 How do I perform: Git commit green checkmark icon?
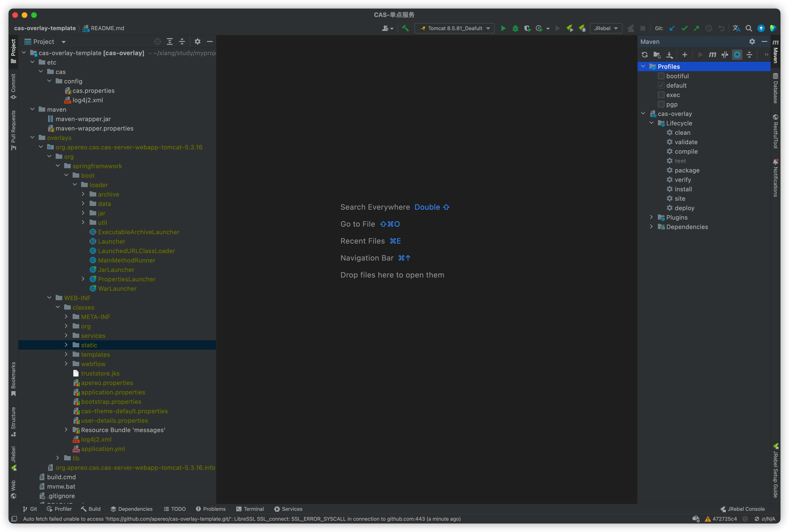point(685,28)
